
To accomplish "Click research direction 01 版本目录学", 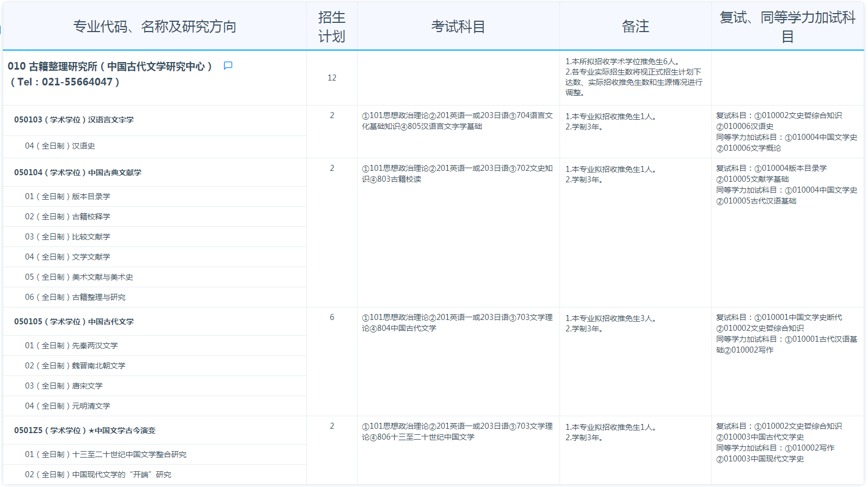I will (67, 196).
